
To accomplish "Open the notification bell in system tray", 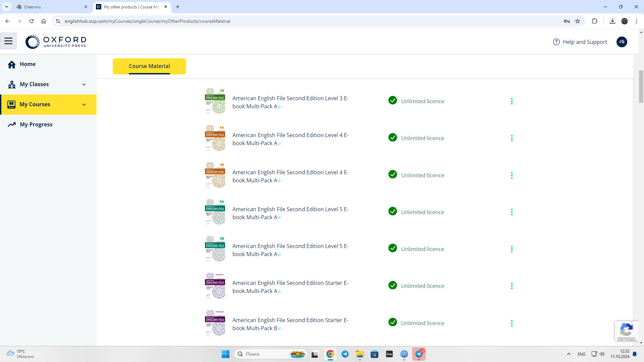I will [635, 354].
